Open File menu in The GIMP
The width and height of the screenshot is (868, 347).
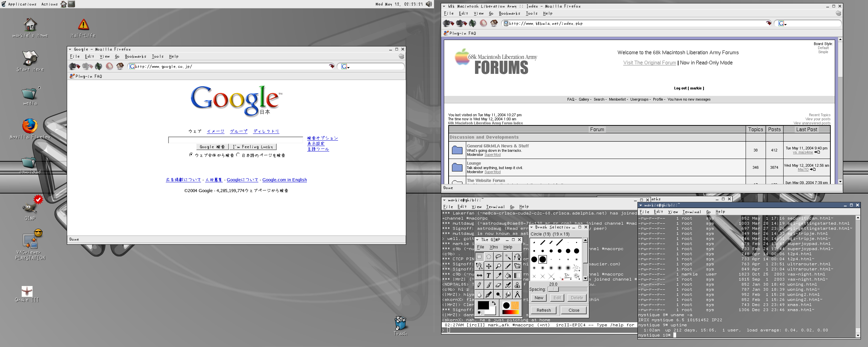480,247
